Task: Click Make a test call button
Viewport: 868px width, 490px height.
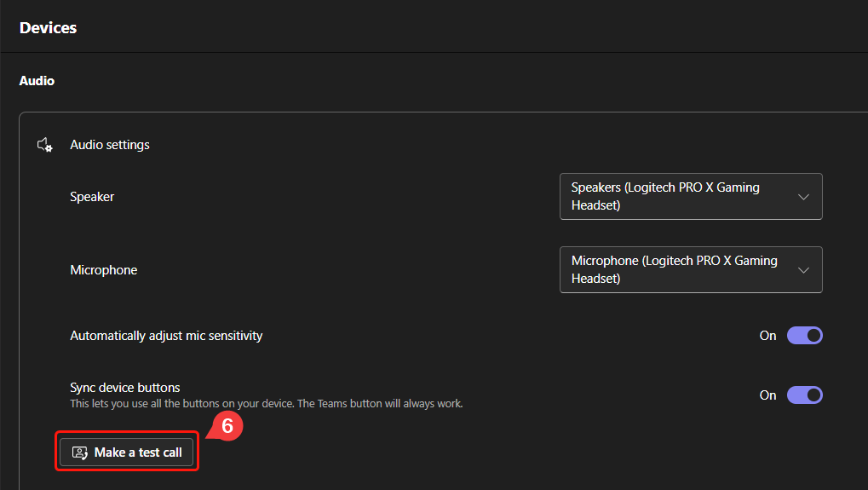Action: click(127, 453)
